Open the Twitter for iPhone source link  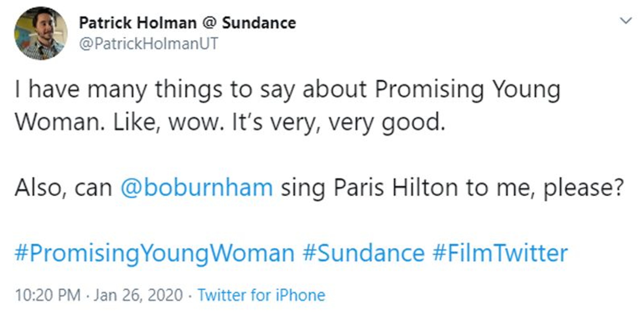coord(261,295)
